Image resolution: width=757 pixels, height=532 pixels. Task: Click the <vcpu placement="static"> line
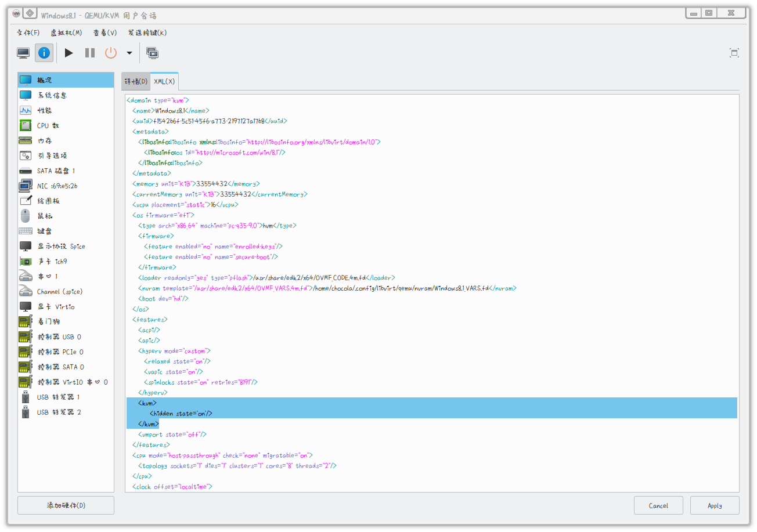click(185, 204)
